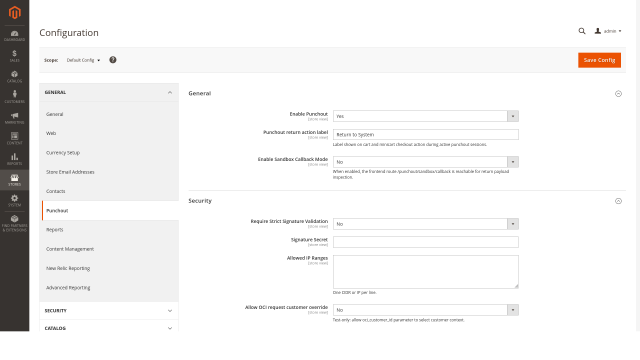Open the System sidebar menu
Image resolution: width=640 pixels, height=360 pixels.
14,200
